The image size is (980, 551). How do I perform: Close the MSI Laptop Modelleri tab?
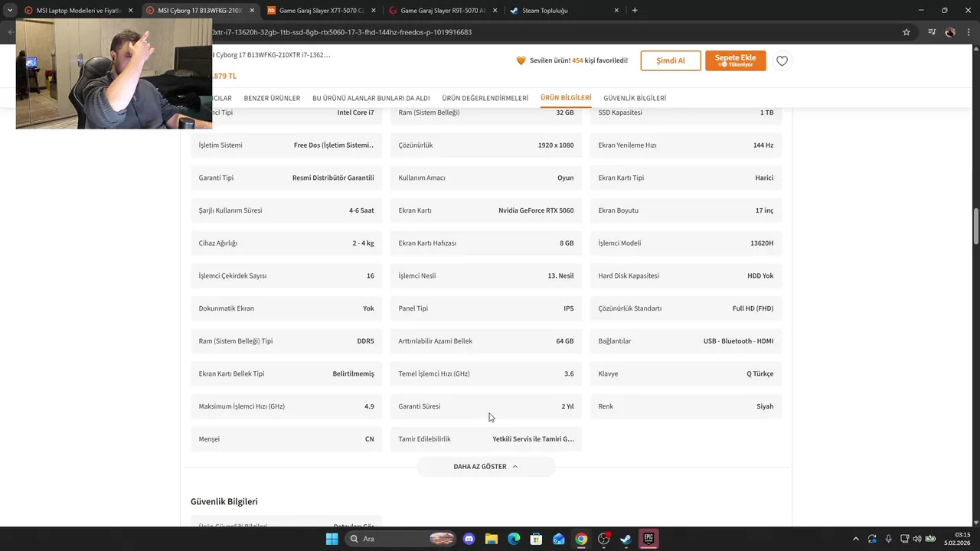130,11
